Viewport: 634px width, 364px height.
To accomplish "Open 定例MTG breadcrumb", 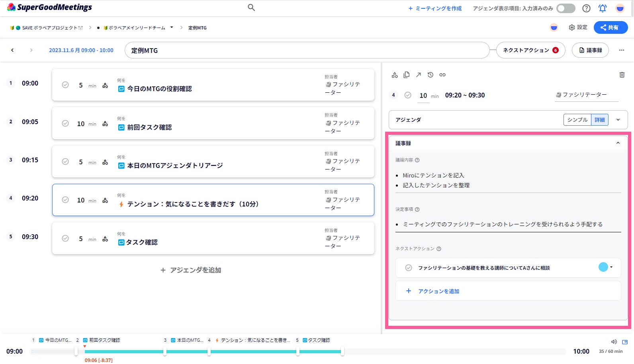I will [x=198, y=28].
